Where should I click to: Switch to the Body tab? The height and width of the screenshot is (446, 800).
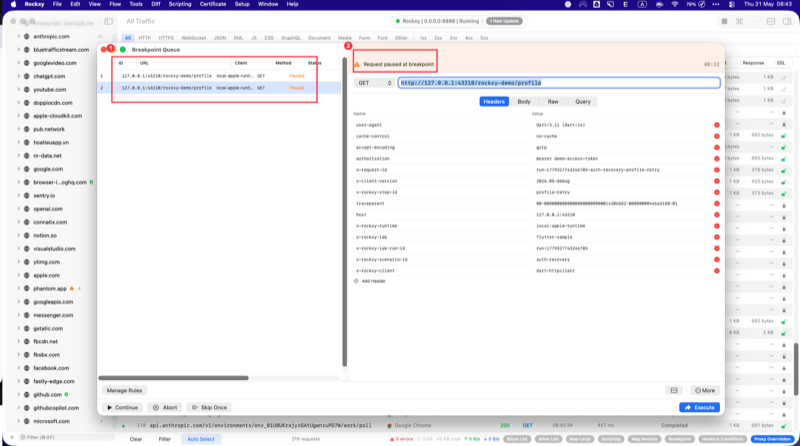pyautogui.click(x=524, y=102)
